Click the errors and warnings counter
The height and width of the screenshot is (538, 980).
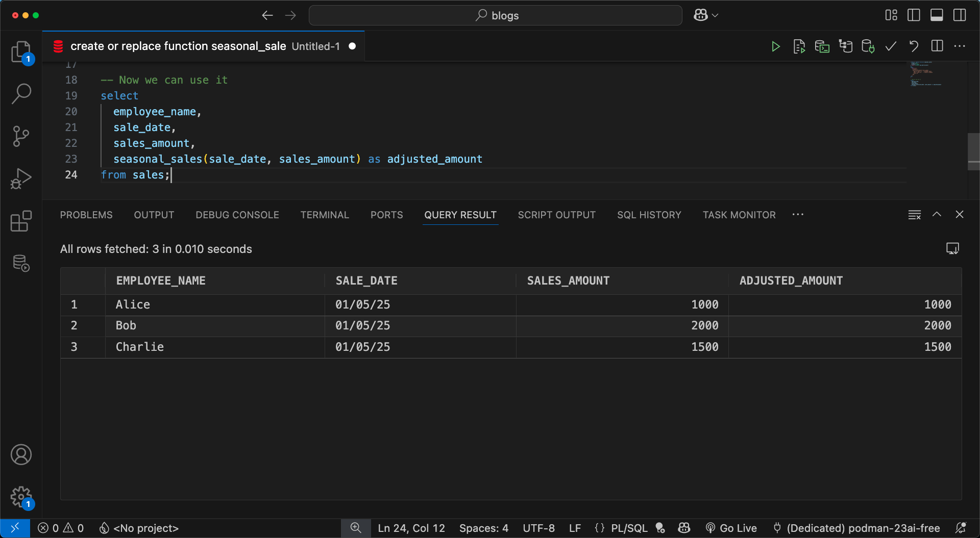(x=61, y=528)
